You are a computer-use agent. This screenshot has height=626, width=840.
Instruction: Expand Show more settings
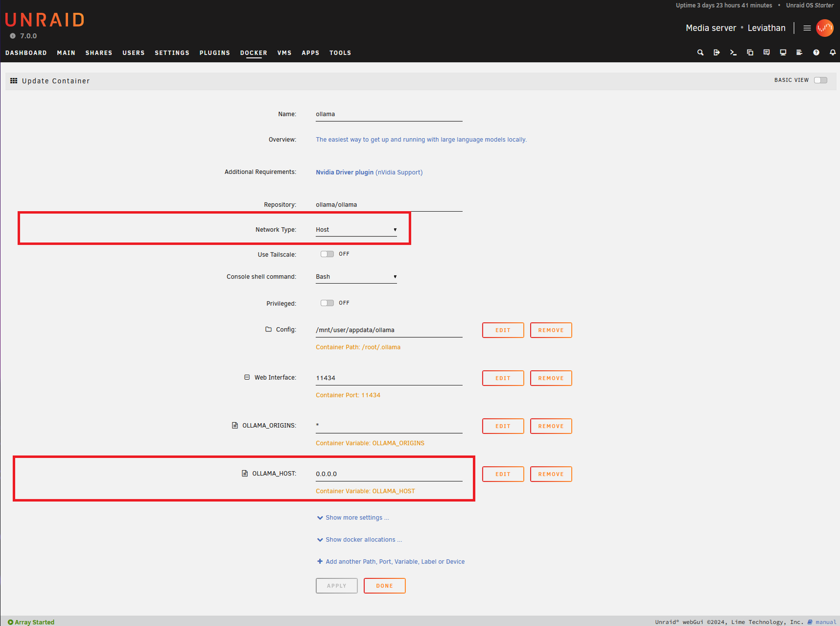(353, 518)
